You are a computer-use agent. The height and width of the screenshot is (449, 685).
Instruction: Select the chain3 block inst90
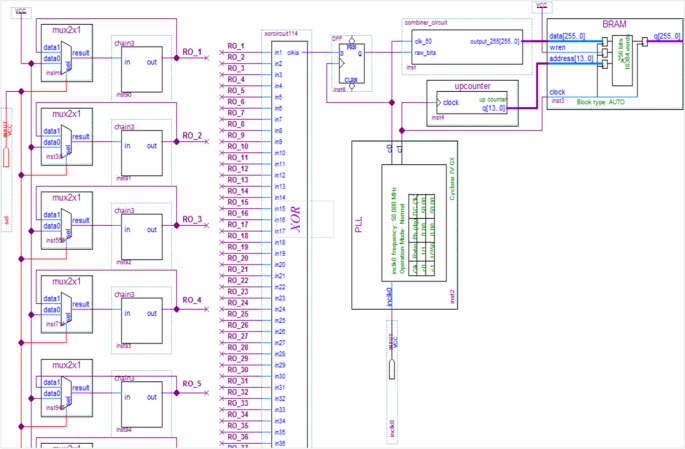point(142,69)
